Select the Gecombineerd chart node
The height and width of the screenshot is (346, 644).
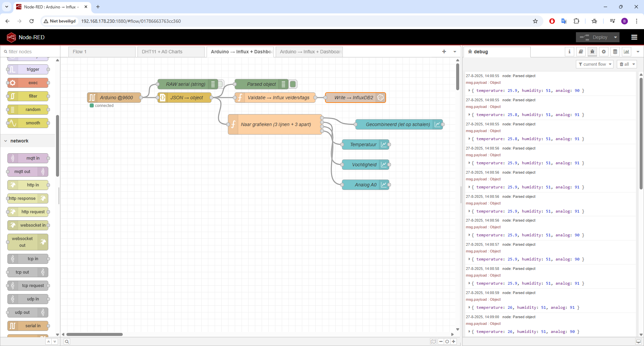pyautogui.click(x=399, y=124)
